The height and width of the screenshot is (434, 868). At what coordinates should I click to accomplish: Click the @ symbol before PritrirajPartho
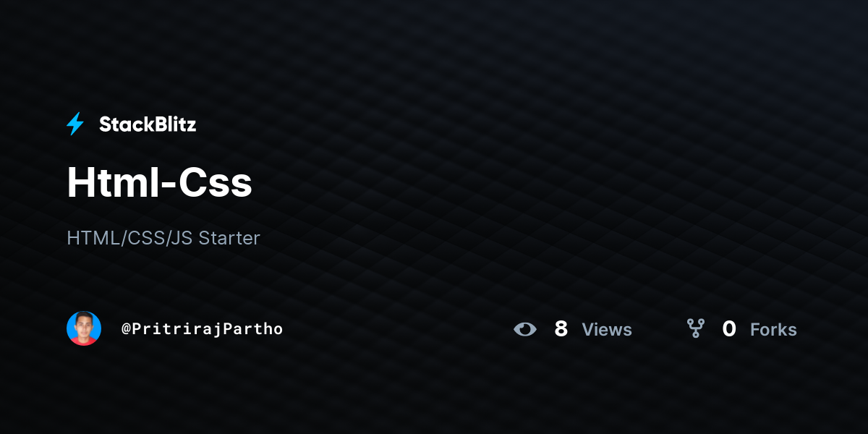(126, 329)
